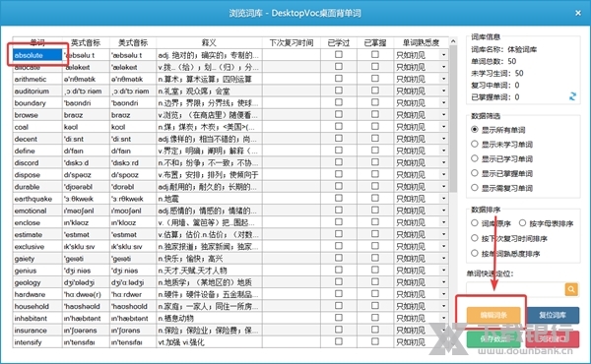
Task: Select the word cell 'inhabitant'
Action: (37, 319)
